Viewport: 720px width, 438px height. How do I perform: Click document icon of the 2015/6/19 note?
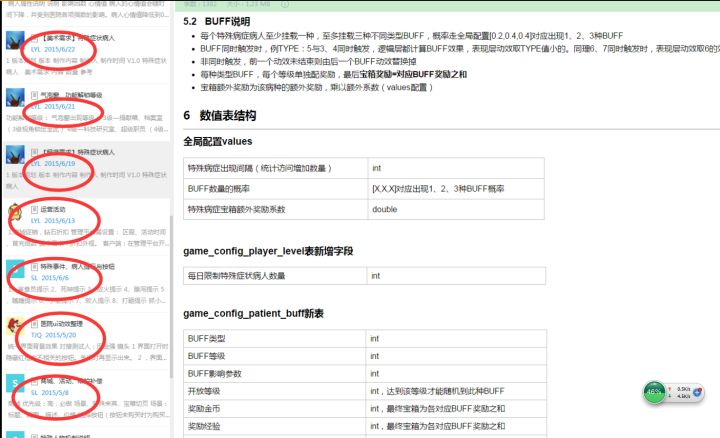point(34,152)
